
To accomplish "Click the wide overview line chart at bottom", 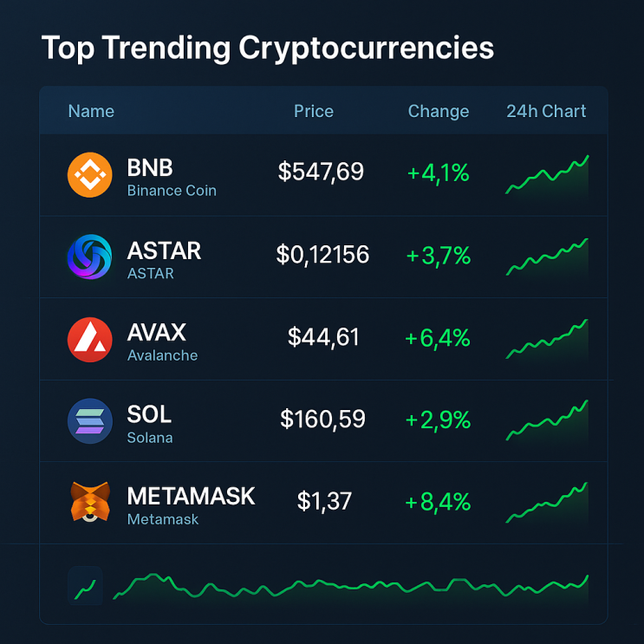I will 351,588.
